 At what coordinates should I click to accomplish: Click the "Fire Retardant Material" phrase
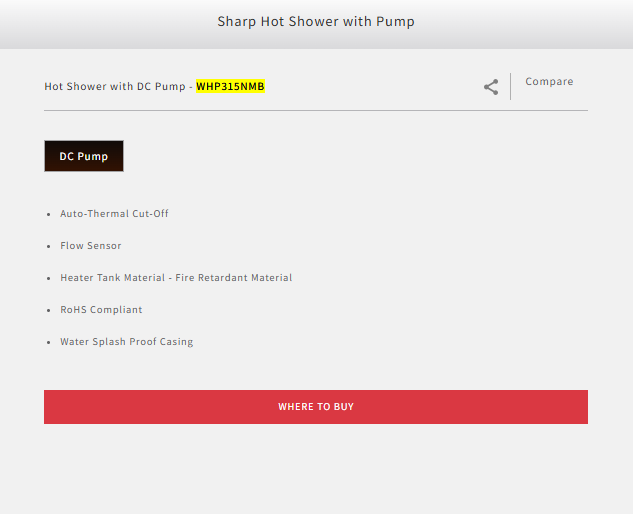pos(234,278)
